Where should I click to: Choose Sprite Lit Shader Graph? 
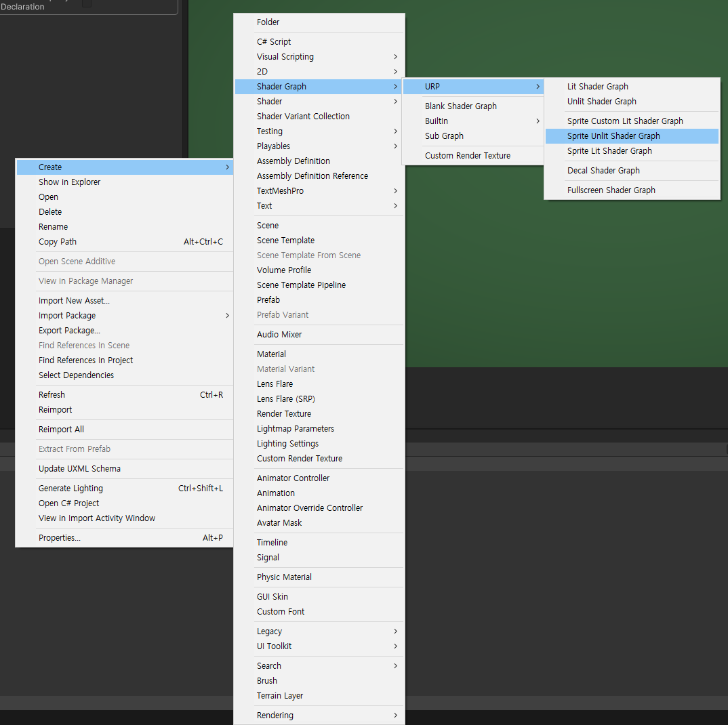pyautogui.click(x=632, y=151)
